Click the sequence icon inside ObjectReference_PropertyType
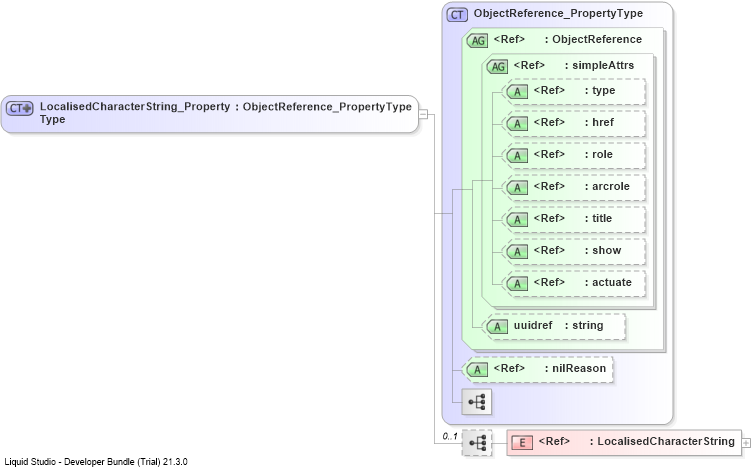The height and width of the screenshot is (467, 751). pyautogui.click(x=477, y=401)
